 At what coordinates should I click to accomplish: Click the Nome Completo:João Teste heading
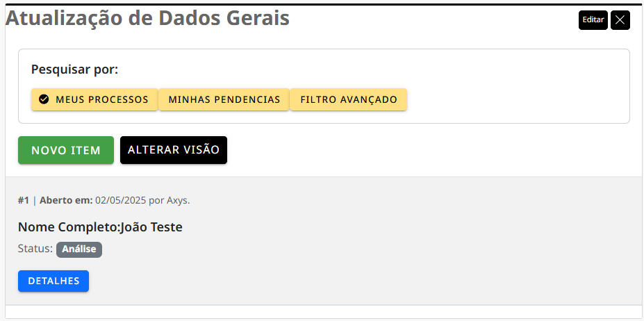point(100,227)
